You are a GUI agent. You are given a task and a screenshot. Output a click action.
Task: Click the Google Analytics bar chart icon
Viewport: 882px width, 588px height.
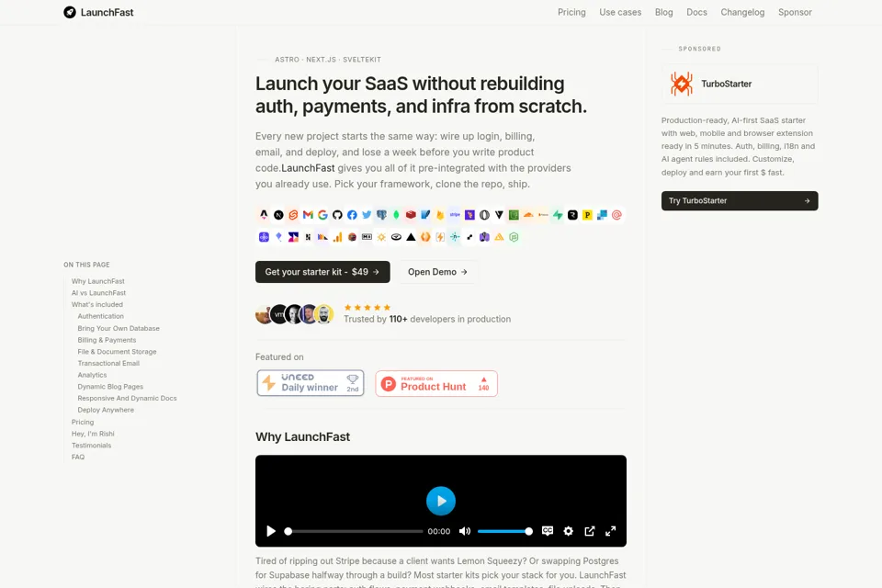click(x=337, y=237)
